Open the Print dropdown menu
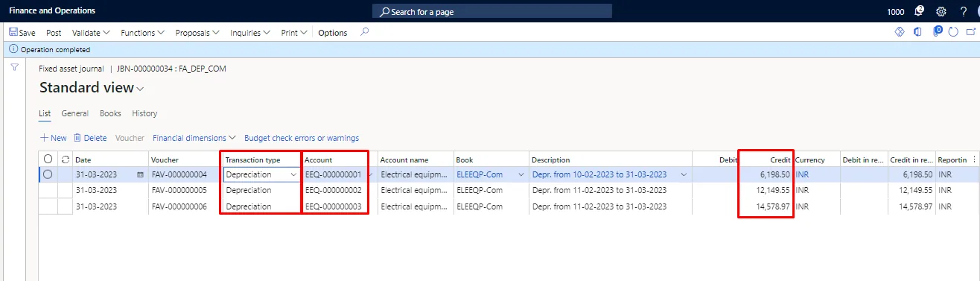Image resolution: width=980 pixels, height=281 pixels. pos(294,33)
